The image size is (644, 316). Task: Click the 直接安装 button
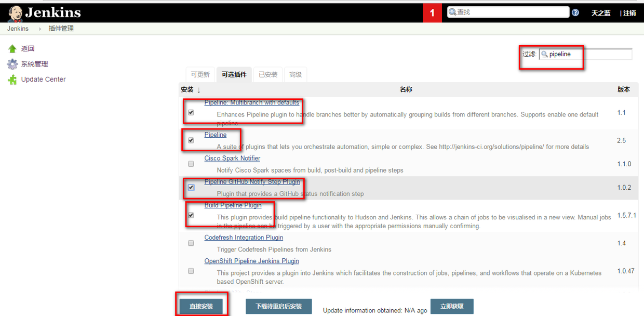(x=201, y=306)
